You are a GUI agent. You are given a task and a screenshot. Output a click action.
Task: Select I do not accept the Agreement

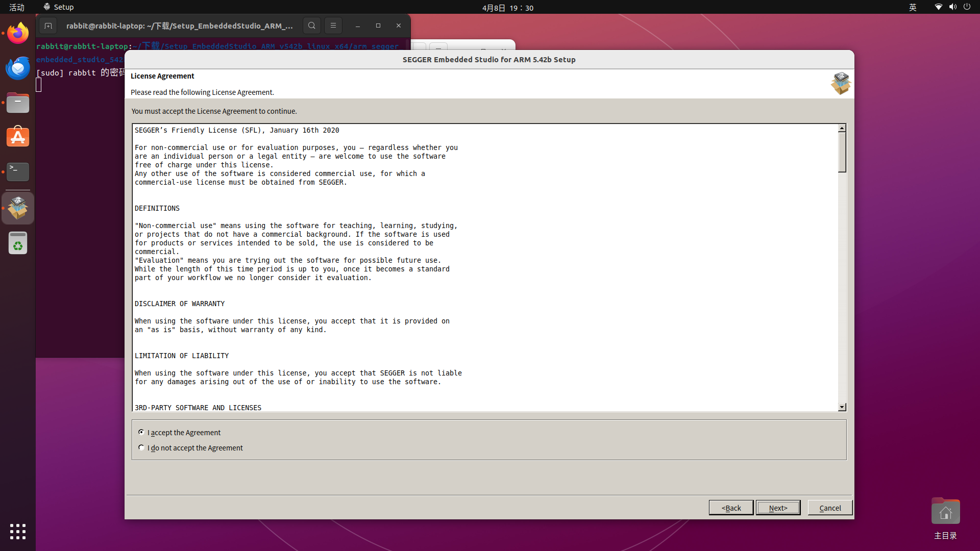point(141,447)
